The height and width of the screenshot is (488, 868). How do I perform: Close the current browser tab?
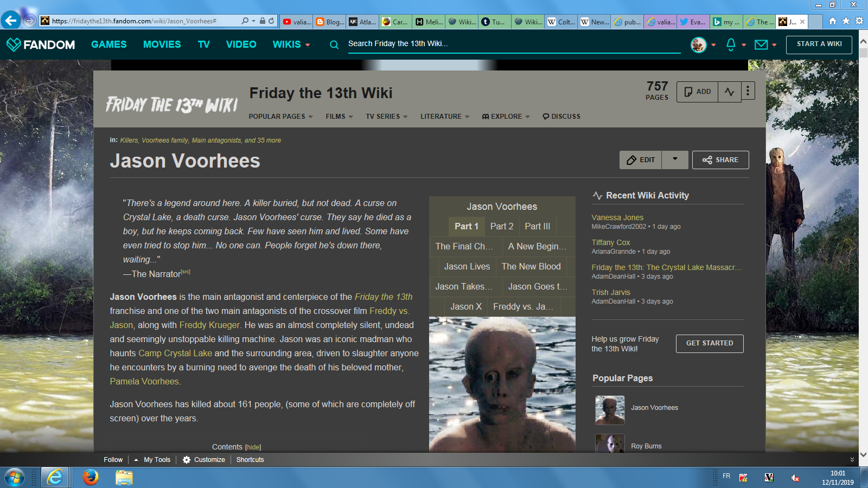coord(802,22)
